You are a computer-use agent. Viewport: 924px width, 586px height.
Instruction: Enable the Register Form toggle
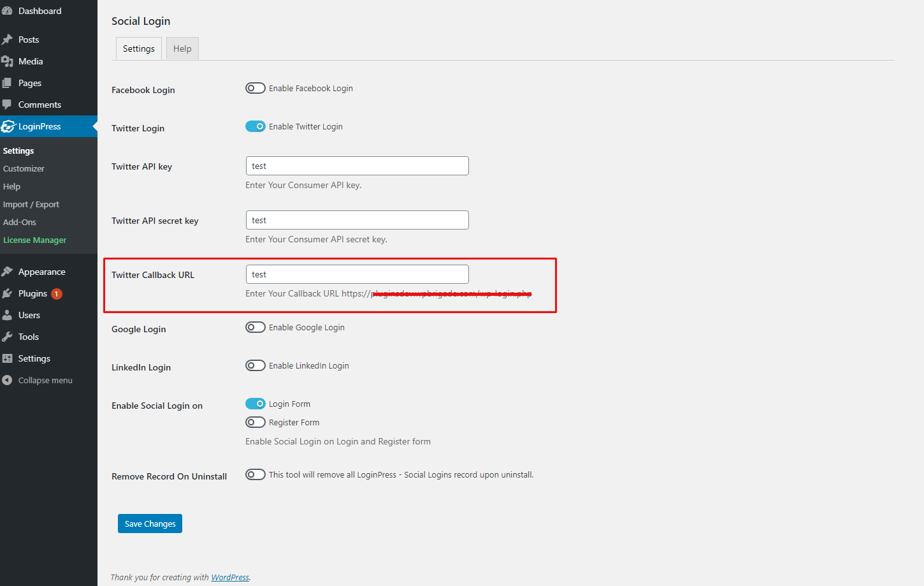256,422
